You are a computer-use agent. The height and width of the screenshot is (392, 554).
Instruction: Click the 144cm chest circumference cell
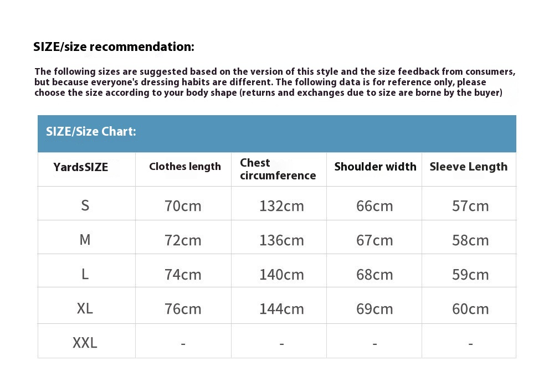coord(281,309)
